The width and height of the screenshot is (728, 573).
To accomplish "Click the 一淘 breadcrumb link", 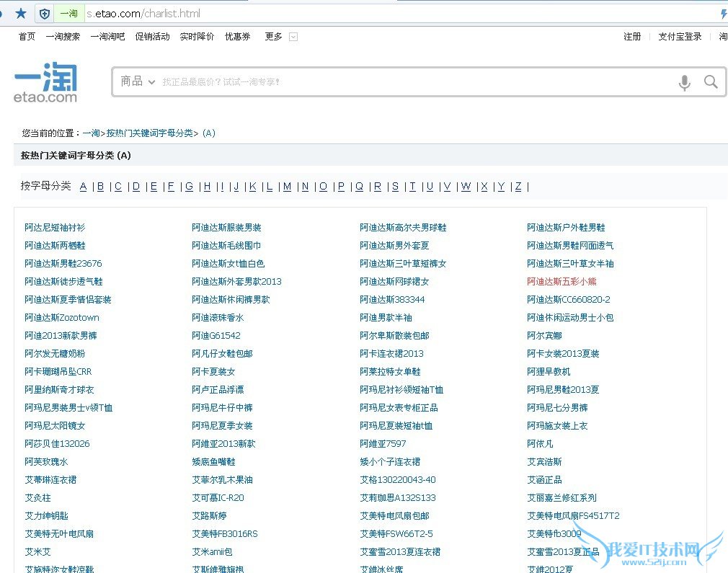I will (x=91, y=133).
